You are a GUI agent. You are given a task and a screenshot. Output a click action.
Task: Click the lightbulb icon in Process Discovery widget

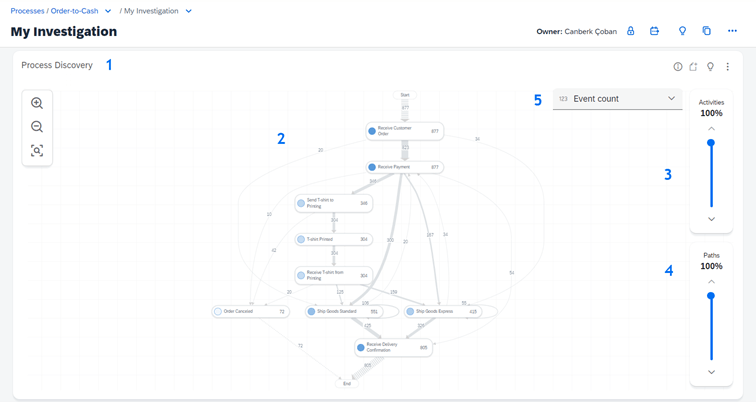(x=711, y=67)
